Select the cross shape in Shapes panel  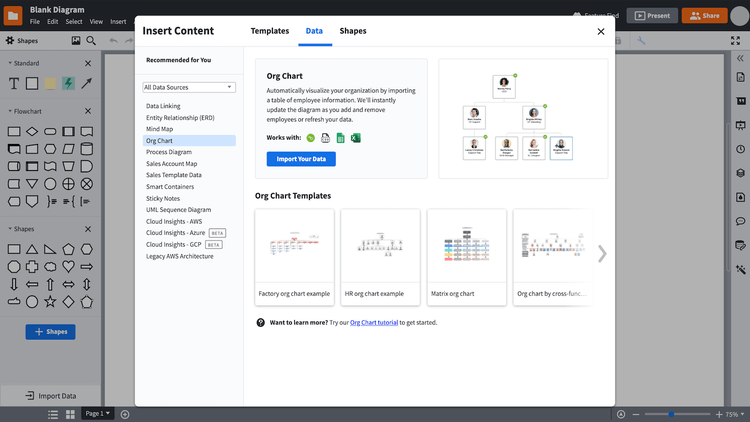coord(32,267)
